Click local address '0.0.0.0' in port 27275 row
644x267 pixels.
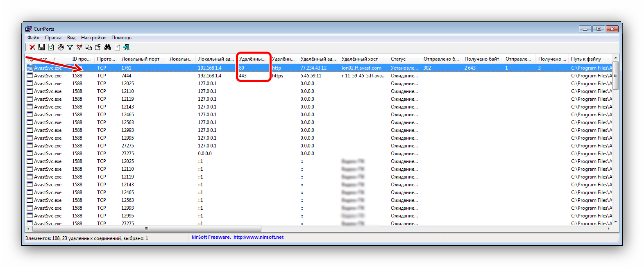pos(205,154)
